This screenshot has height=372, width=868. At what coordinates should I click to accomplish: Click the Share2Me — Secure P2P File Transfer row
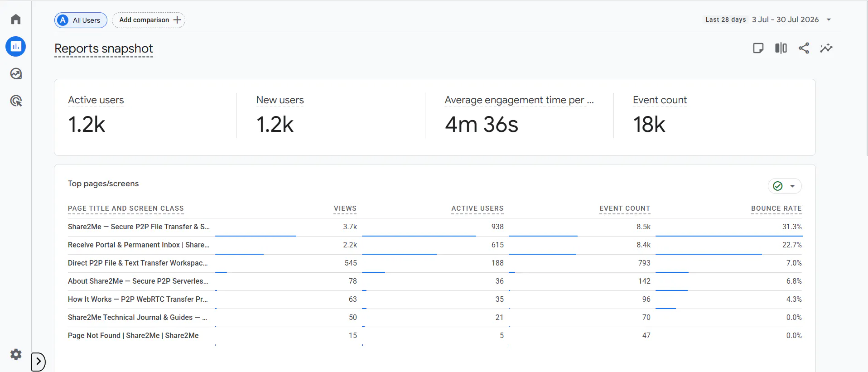(435, 227)
